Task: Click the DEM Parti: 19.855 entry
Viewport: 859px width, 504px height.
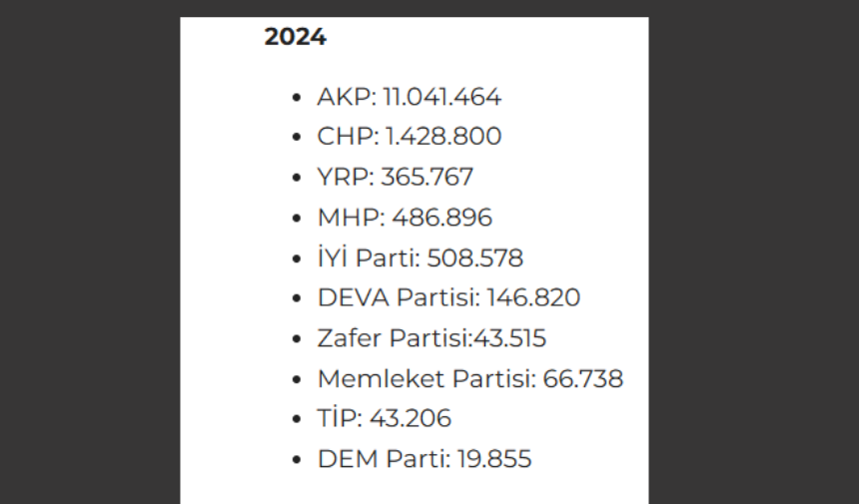Action: pyautogui.click(x=425, y=458)
